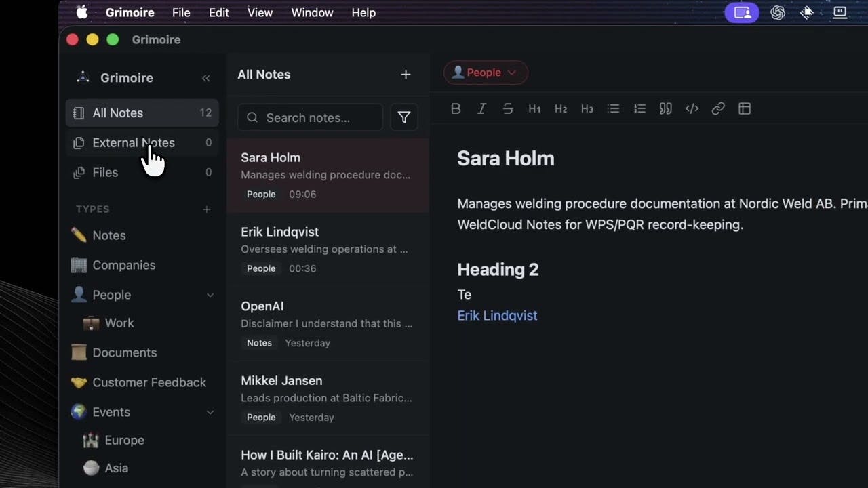Viewport: 868px width, 488px height.
Task: Create a new note with plus icon
Action: point(406,75)
